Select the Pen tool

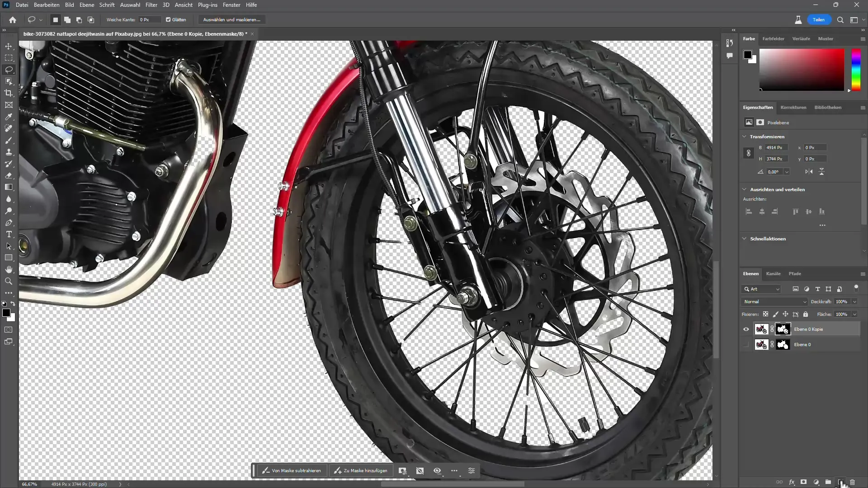pyautogui.click(x=9, y=222)
